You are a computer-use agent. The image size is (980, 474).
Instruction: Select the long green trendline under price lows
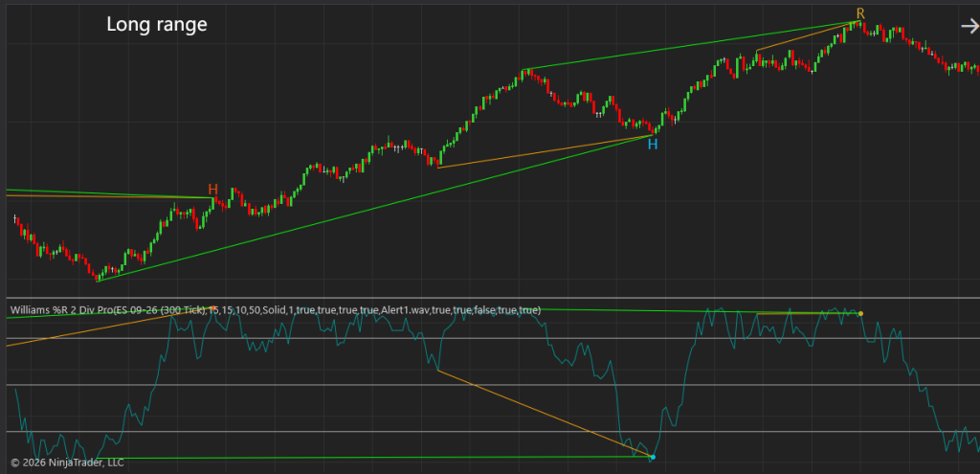coord(375,208)
